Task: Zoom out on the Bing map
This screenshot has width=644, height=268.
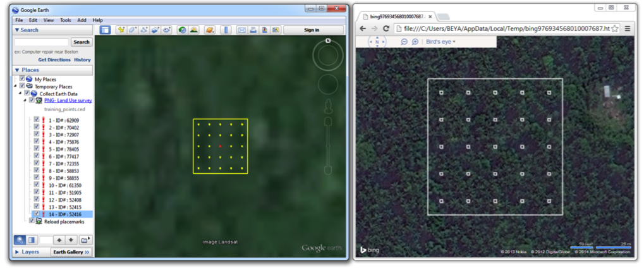Action: (404, 42)
